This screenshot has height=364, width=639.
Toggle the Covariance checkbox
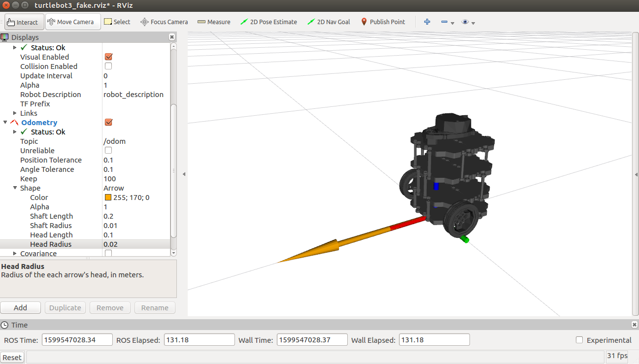point(108,253)
